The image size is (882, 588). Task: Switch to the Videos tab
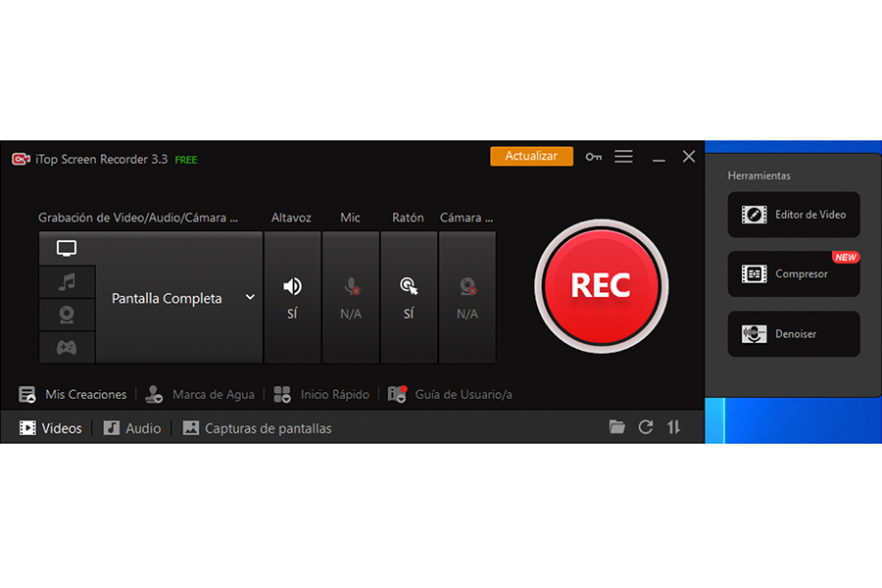(51, 428)
